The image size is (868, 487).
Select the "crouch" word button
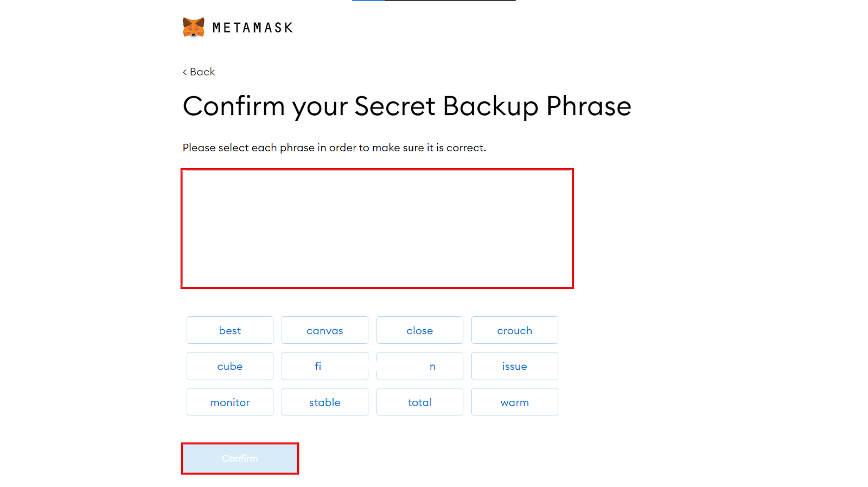(515, 330)
